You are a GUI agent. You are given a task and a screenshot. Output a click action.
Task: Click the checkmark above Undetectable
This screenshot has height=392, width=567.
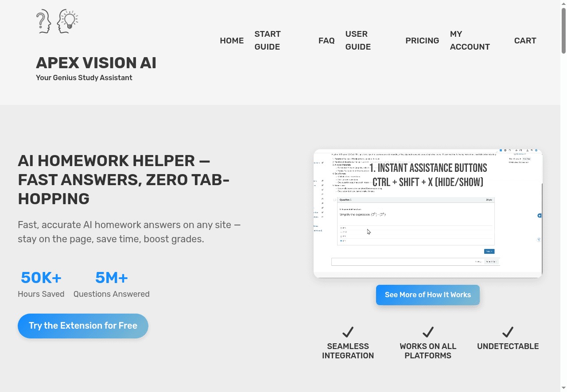point(508,332)
